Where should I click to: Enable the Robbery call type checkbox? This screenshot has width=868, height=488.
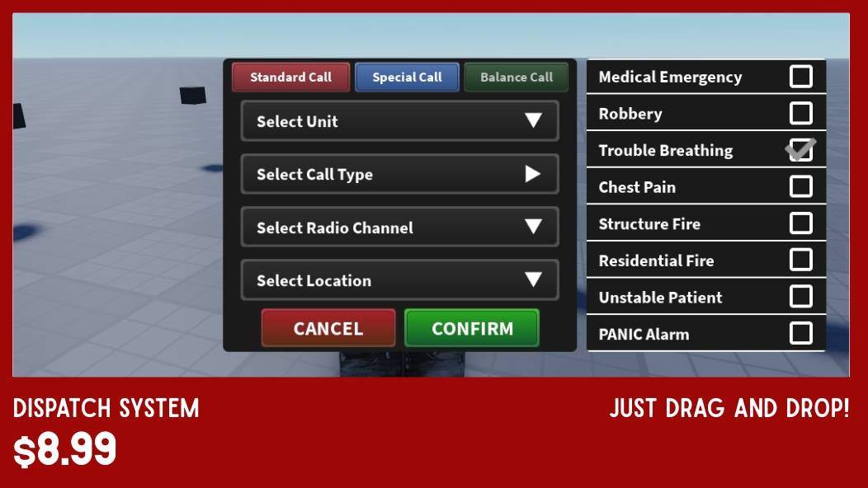800,113
